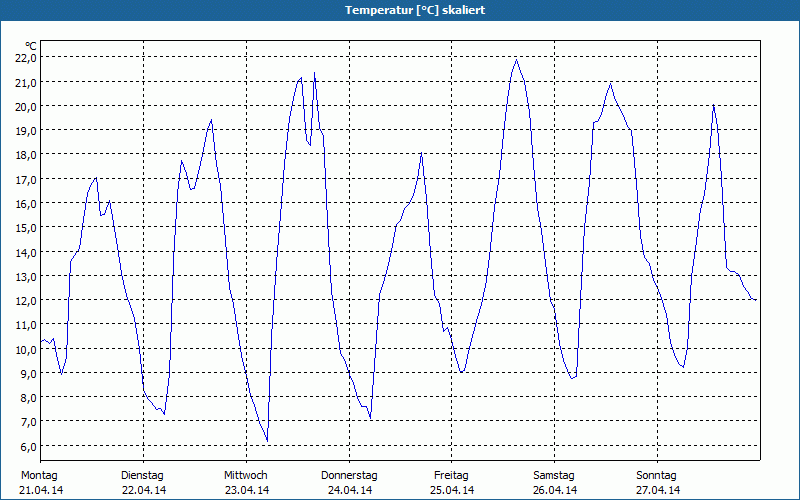
Task: Click the Freitag day label
Action: (x=451, y=476)
